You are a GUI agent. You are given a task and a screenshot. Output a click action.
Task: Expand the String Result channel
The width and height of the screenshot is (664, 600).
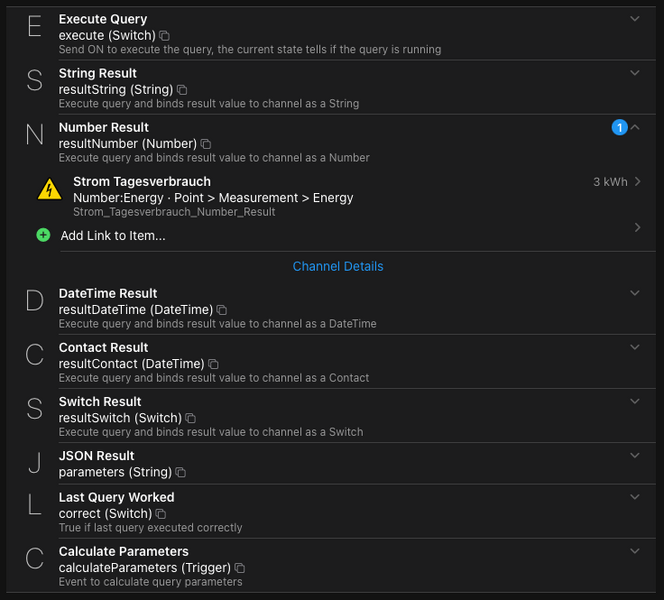click(635, 73)
